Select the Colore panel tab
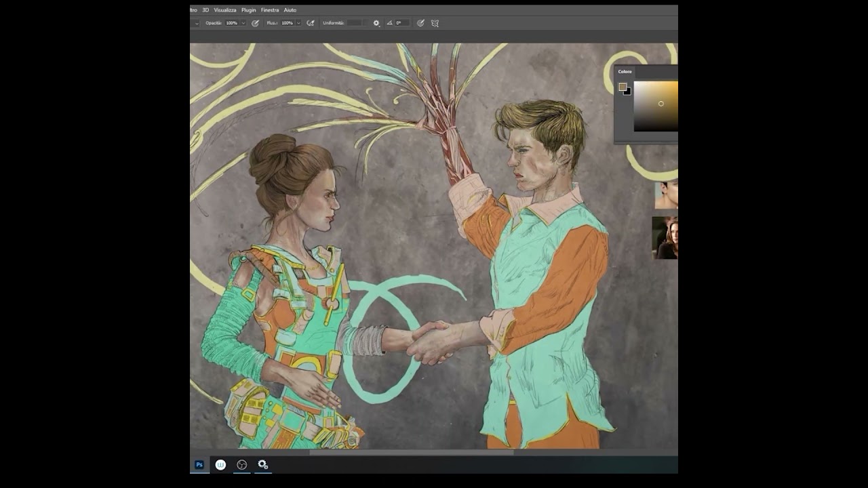Viewport: 868px width, 488px height. [x=625, y=71]
